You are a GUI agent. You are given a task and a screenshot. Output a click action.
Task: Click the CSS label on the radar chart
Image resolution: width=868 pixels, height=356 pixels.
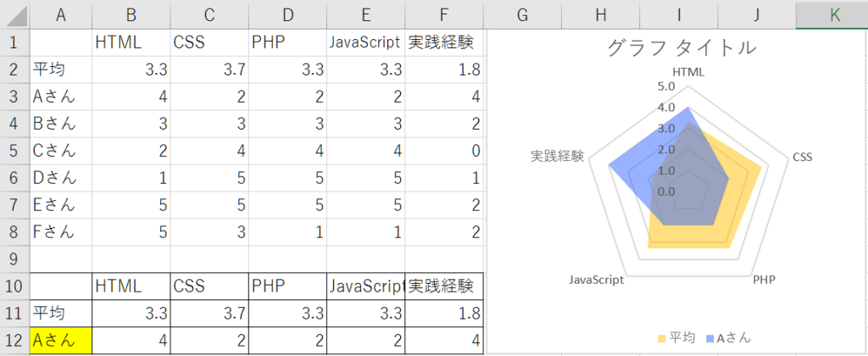coord(802,157)
